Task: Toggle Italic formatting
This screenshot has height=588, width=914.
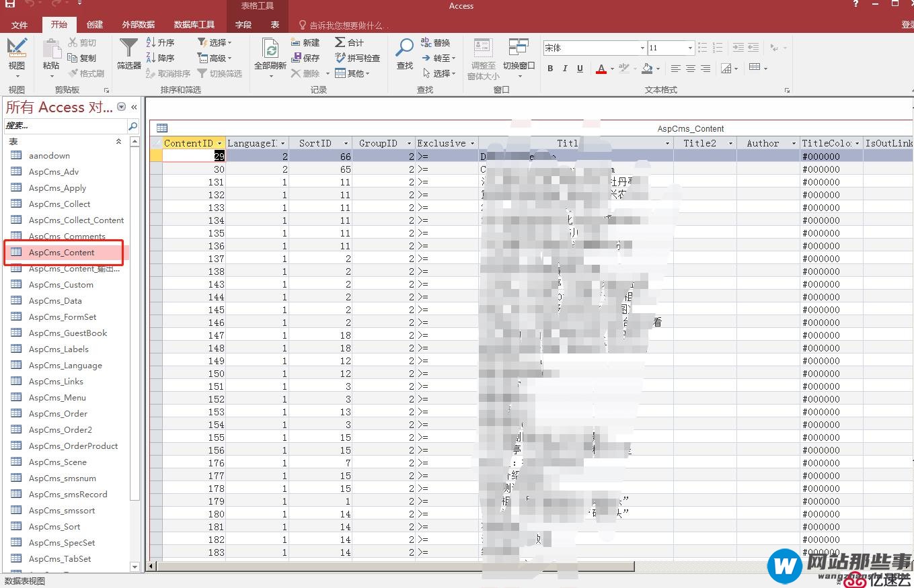Action: point(565,69)
